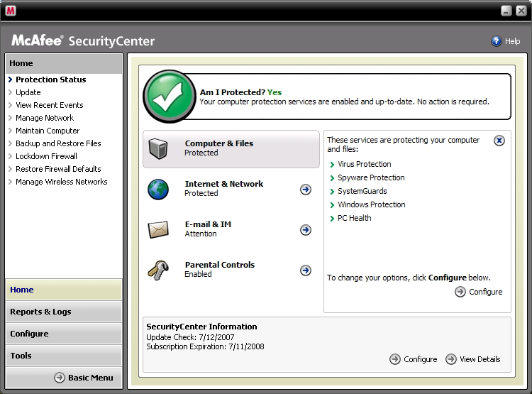
Task: Open Maintain Computer task
Action: tap(48, 131)
